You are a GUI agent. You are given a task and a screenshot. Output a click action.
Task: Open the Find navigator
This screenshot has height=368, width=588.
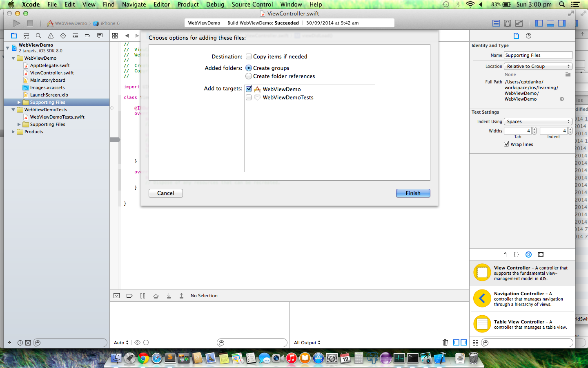click(38, 36)
